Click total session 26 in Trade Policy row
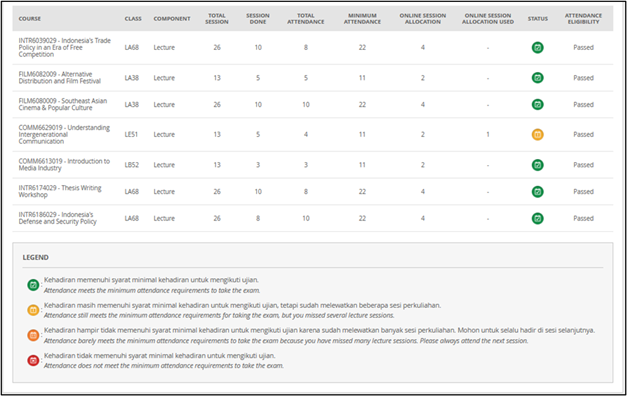This screenshot has width=627, height=396. [217, 48]
